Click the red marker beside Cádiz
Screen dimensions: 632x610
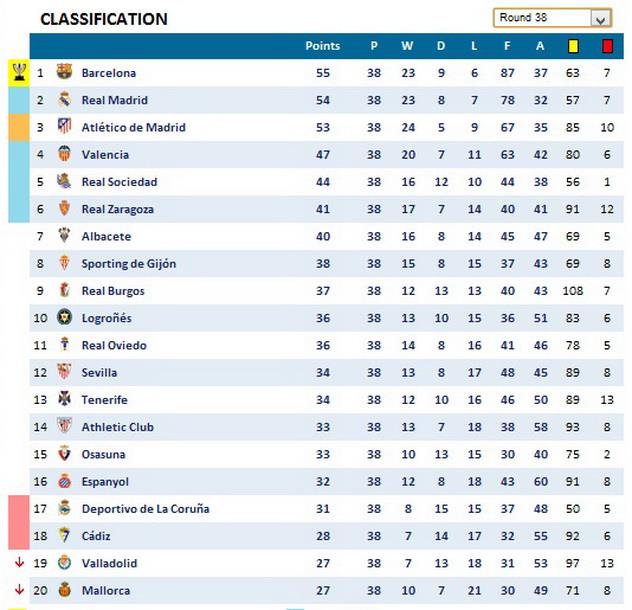19,536
